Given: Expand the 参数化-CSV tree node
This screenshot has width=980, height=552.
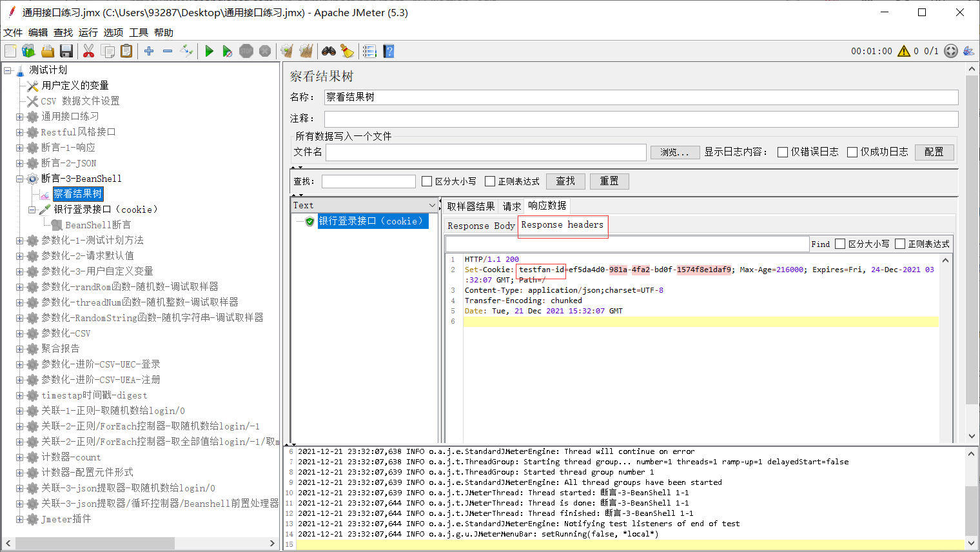Looking at the screenshot, I should pyautogui.click(x=19, y=333).
